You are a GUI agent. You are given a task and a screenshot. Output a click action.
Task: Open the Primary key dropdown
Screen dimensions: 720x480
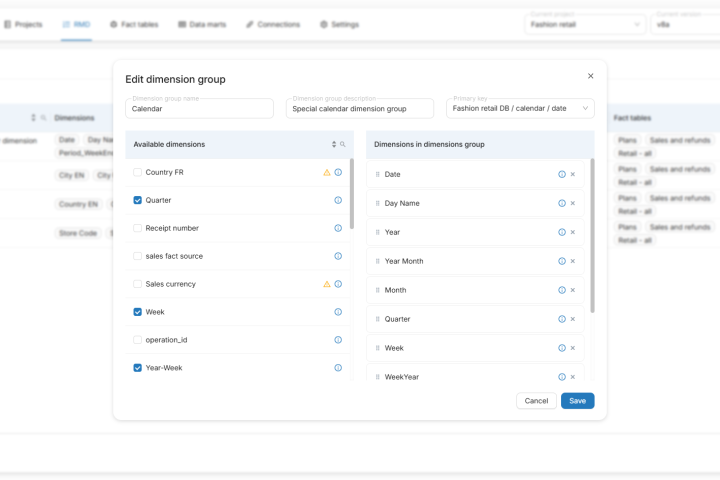[x=520, y=108]
